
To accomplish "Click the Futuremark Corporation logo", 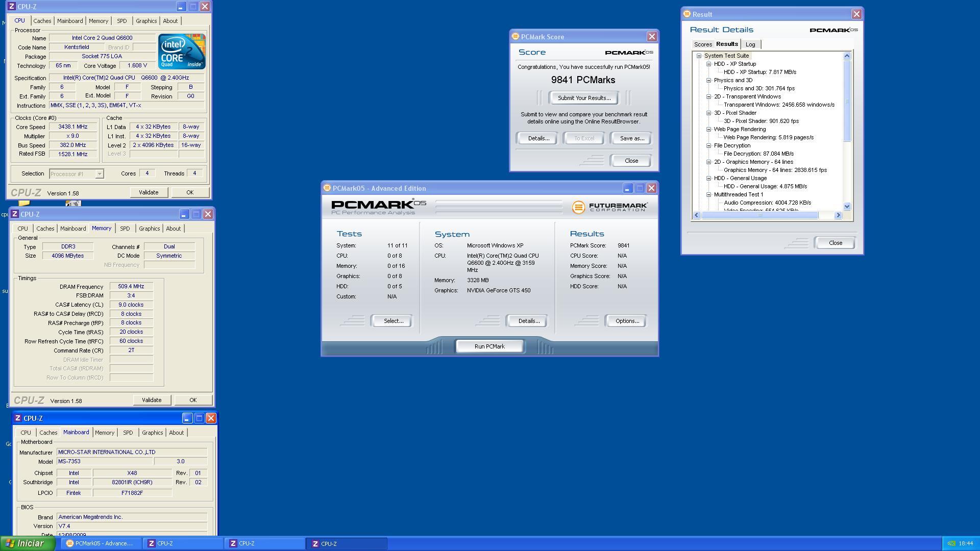I will pyautogui.click(x=610, y=207).
